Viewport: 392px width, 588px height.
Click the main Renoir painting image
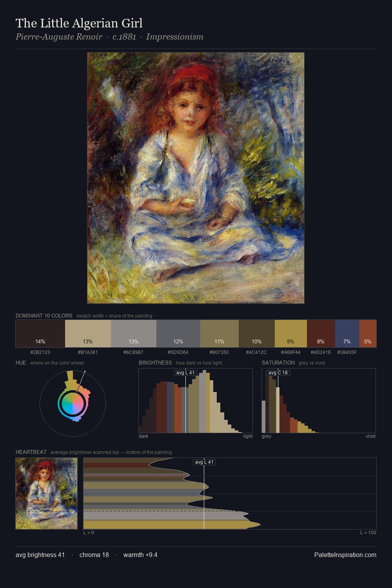[x=196, y=178]
